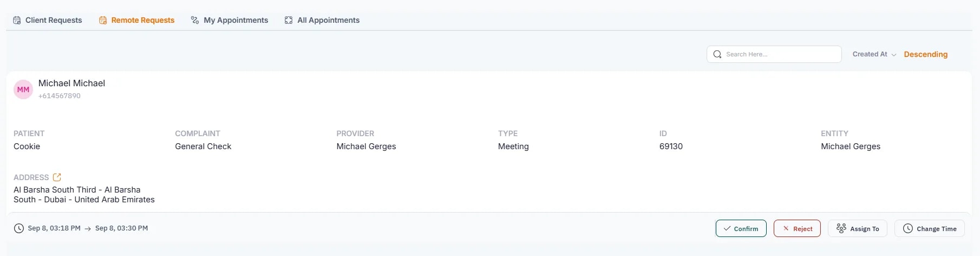Viewport: 980px width, 256px height.
Task: Click the patient name Cookie
Action: [27, 146]
